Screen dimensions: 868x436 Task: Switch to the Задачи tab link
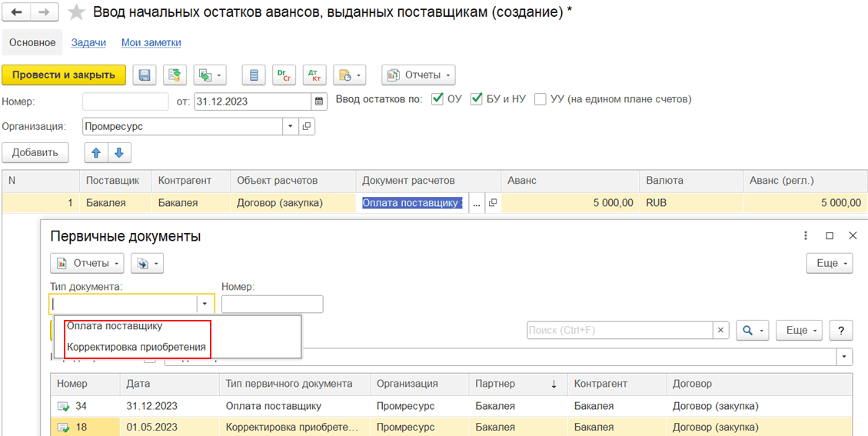[x=88, y=42]
